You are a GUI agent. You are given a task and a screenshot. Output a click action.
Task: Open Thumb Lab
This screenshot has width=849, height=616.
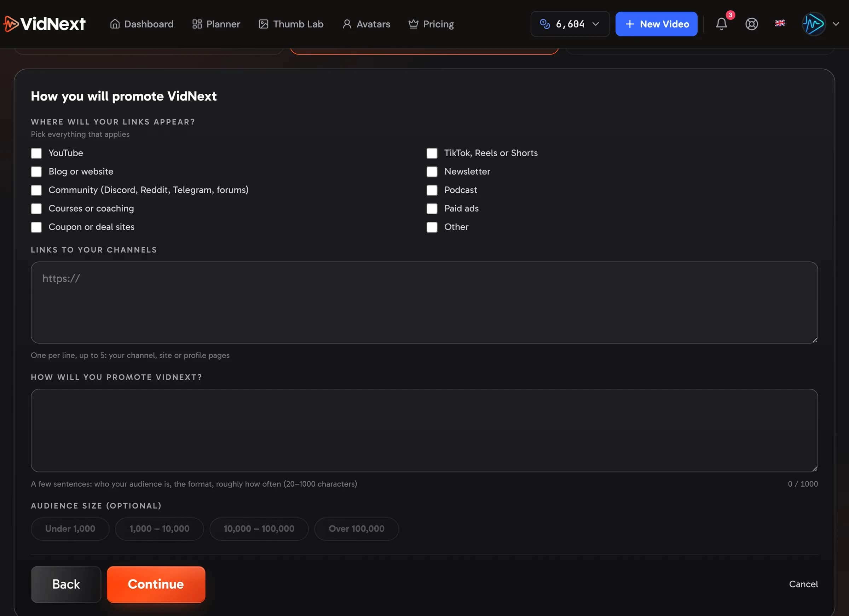291,24
